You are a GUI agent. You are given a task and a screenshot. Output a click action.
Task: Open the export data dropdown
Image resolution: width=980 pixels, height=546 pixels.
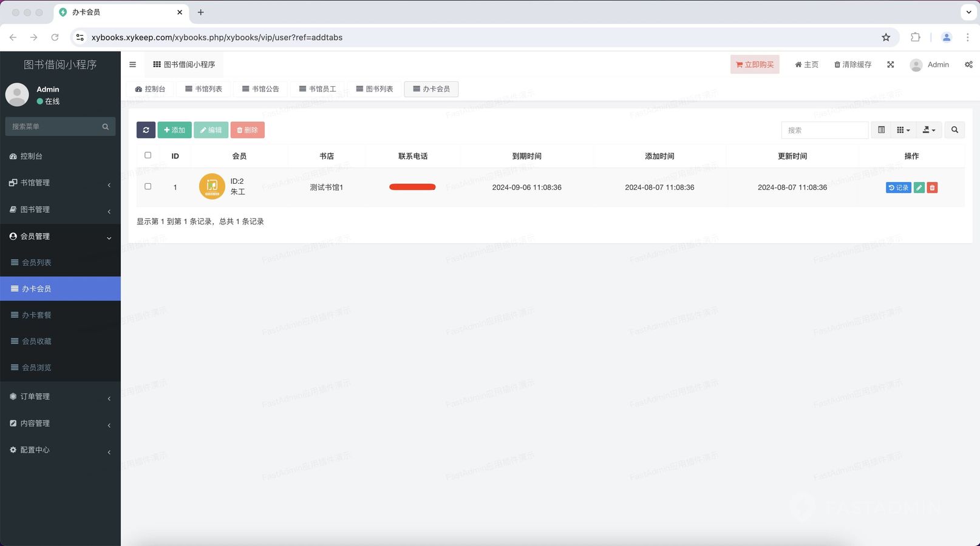(x=928, y=130)
